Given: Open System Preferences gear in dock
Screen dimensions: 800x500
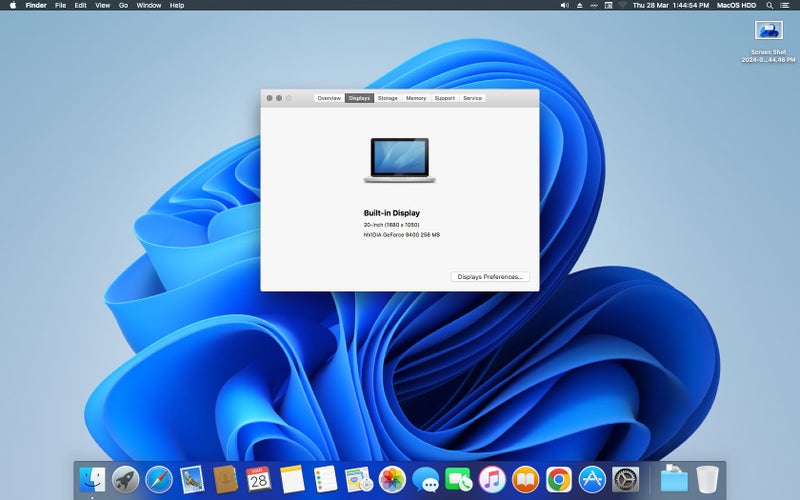Looking at the screenshot, I should (x=625, y=480).
